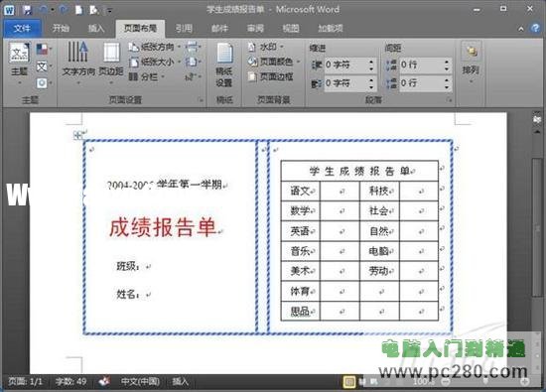This screenshot has width=546, height=392.
Task: Click the spacing before input field
Action: tap(421, 65)
